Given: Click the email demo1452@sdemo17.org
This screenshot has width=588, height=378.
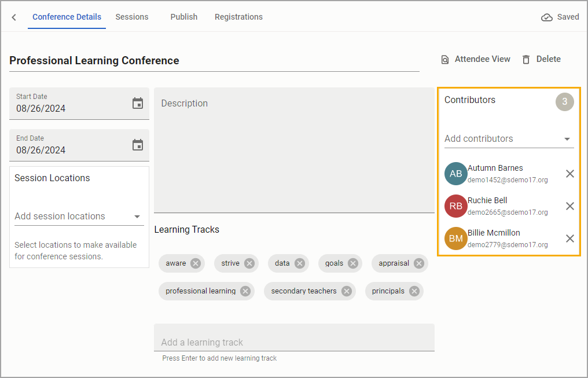Looking at the screenshot, I should 508,180.
